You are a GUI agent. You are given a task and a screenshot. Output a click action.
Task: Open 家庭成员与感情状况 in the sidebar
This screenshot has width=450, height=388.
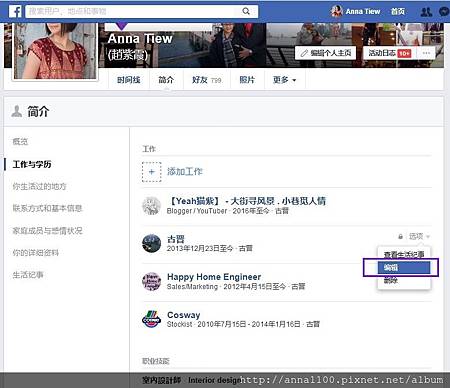tap(47, 230)
